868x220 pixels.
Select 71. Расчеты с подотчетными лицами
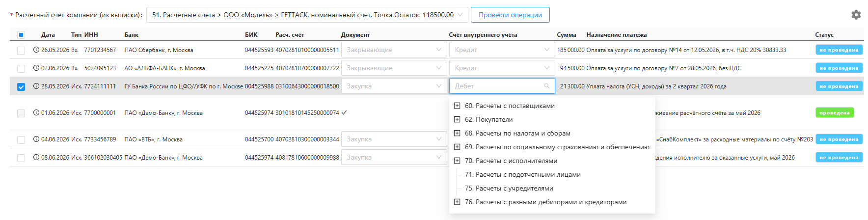pos(523,174)
